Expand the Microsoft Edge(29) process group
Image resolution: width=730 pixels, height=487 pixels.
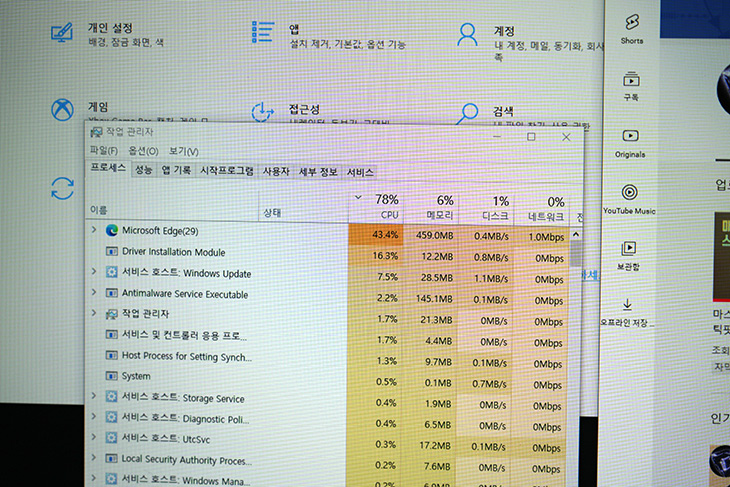click(x=94, y=229)
